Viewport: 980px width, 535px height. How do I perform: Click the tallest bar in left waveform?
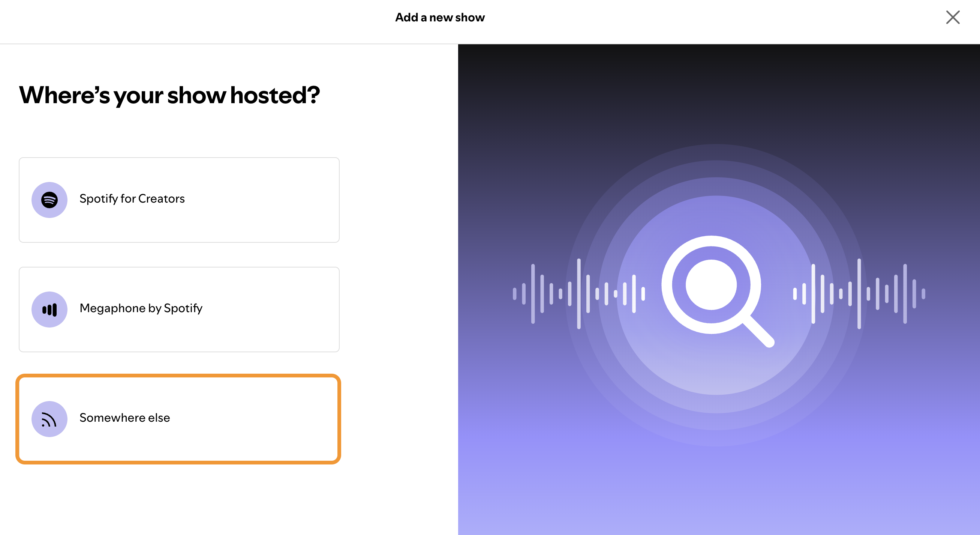pos(578,294)
